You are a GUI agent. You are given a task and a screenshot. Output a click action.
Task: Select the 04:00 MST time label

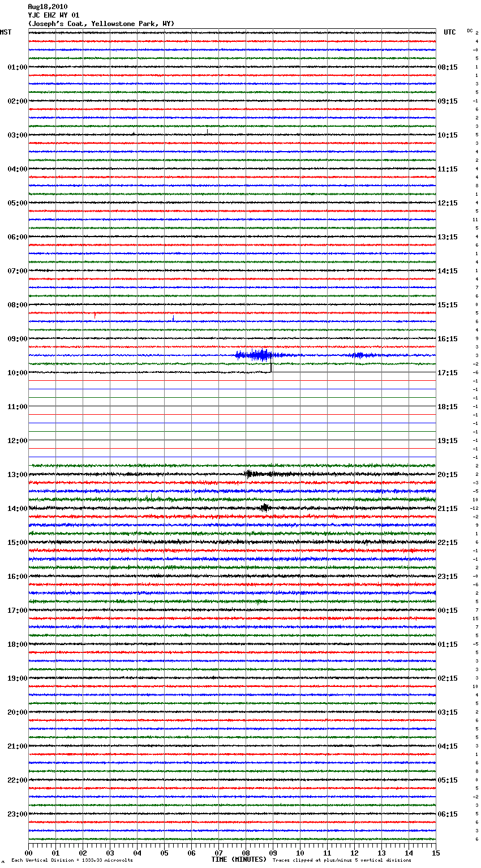pyautogui.click(x=18, y=169)
